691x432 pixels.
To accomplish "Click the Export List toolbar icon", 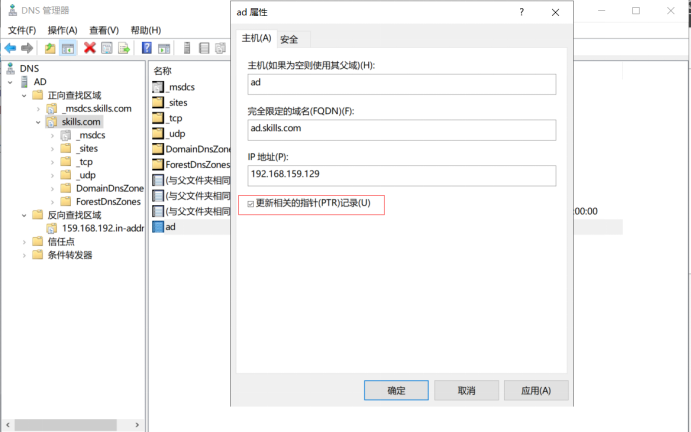I will 124,48.
